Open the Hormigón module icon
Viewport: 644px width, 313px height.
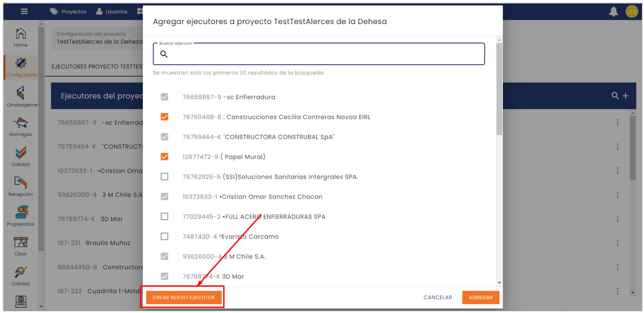(x=21, y=126)
